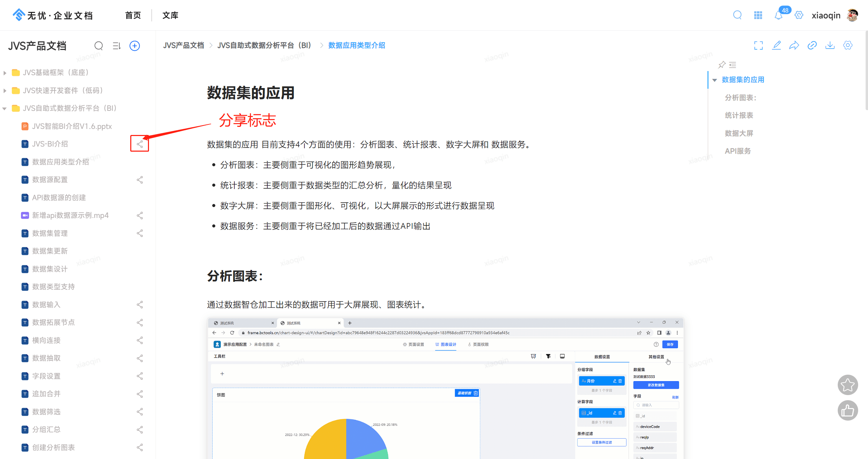Image resolution: width=868 pixels, height=459 pixels.
Task: Click the share arrow icon in toolbar
Action: click(794, 46)
